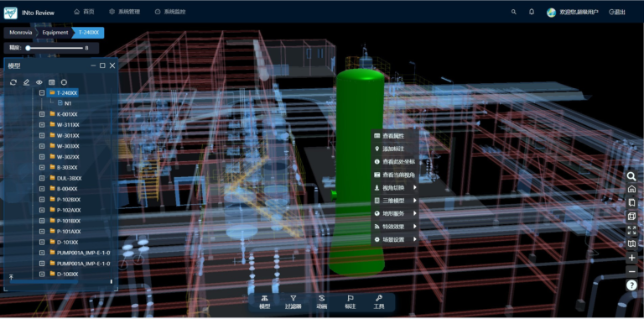Open help with question mark icon
Screen dimensions: 644x319
(x=631, y=285)
